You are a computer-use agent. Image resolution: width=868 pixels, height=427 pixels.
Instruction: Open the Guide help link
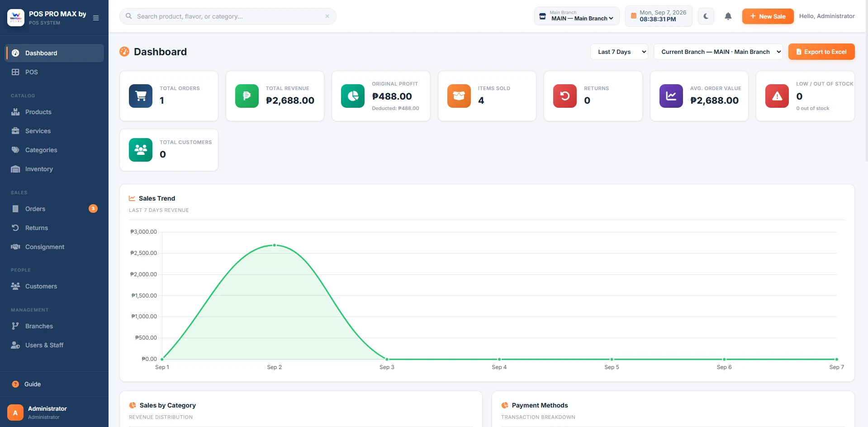tap(54, 384)
